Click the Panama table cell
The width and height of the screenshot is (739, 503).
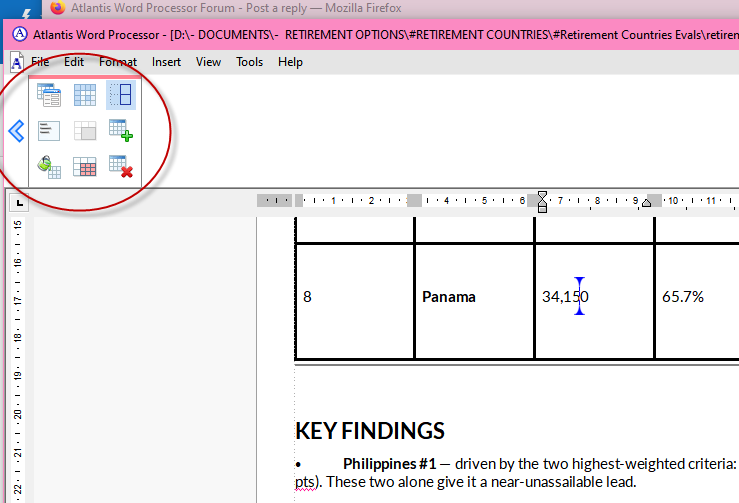tap(474, 297)
